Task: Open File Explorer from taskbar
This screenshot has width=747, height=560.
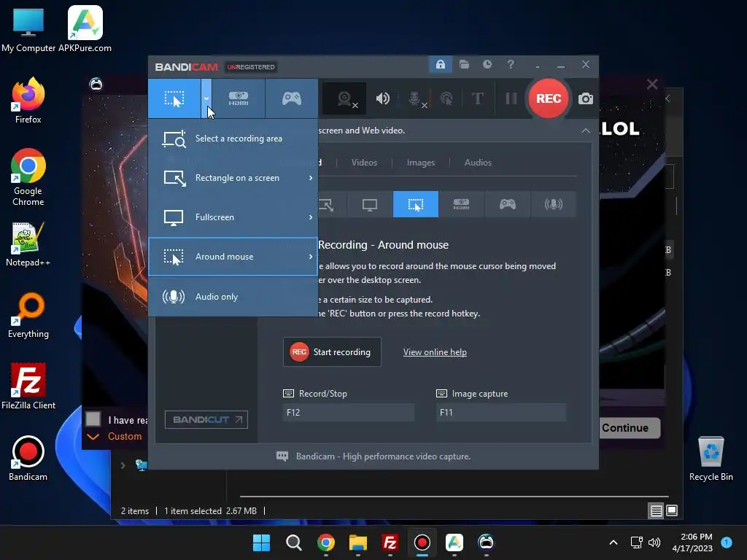Action: 357,542
